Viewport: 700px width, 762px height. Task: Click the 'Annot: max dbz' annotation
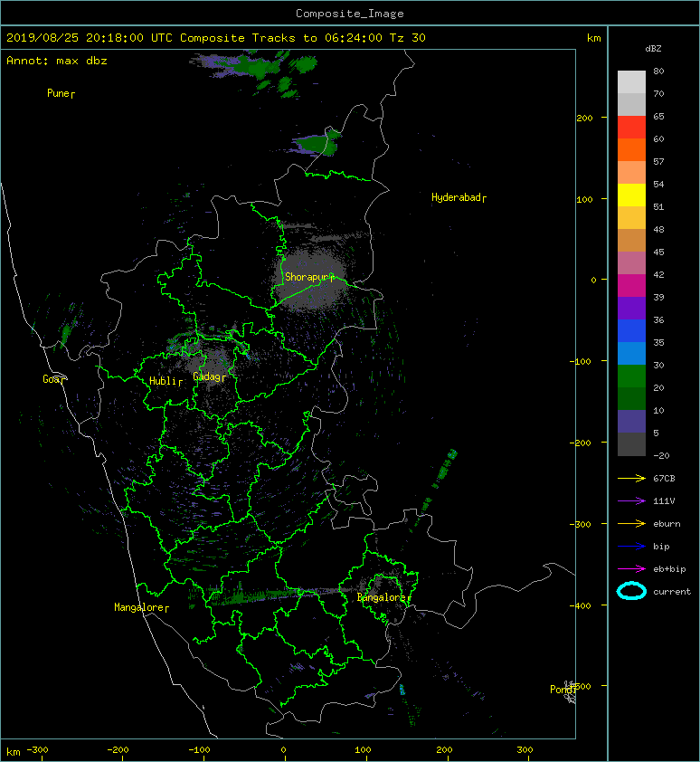tap(57, 61)
